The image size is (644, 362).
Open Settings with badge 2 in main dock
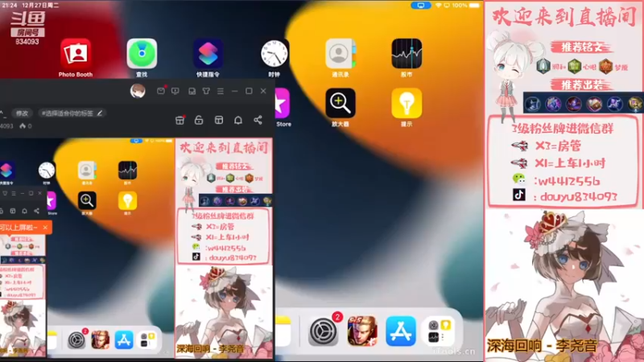coord(324,331)
